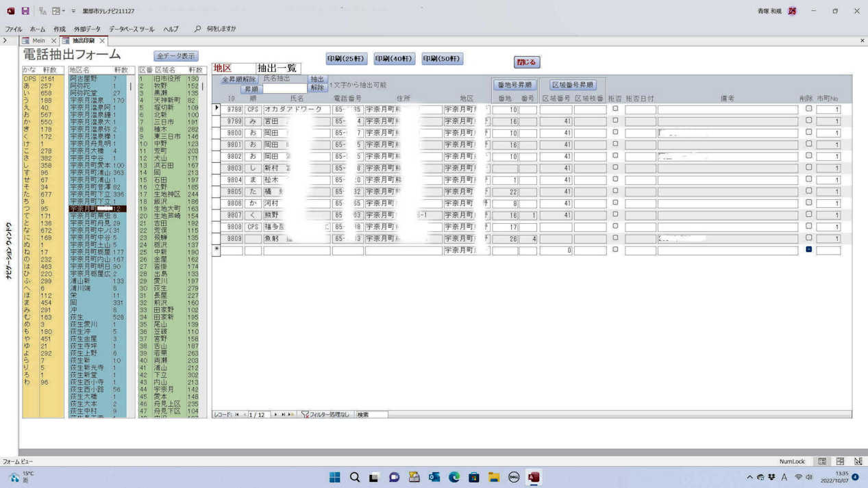The width and height of the screenshot is (868, 488).
Task: Open Outlook from taskbar
Action: pos(434,478)
